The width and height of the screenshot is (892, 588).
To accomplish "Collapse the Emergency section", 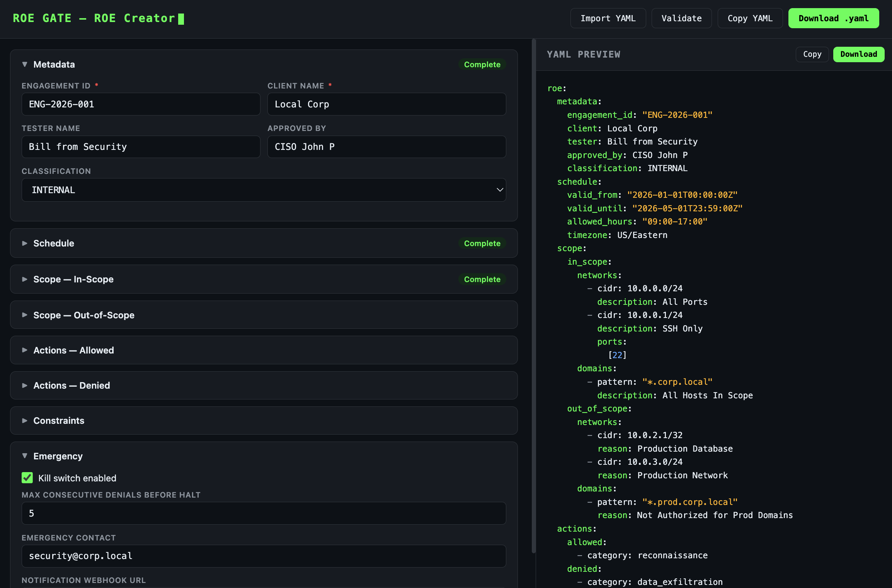I will tap(58, 456).
